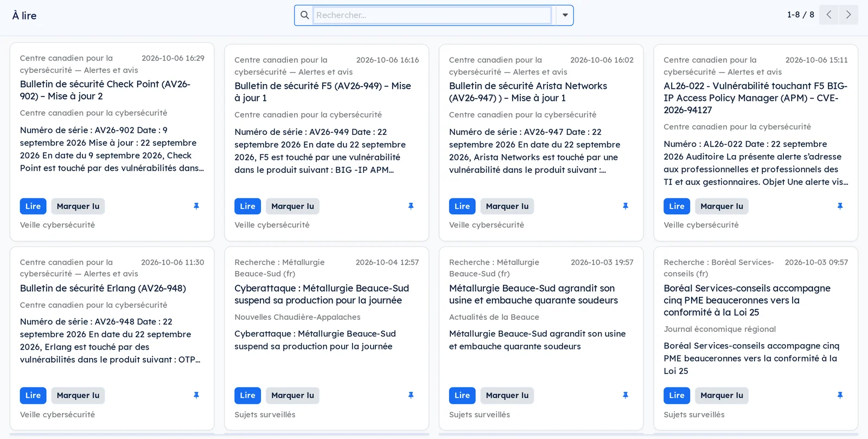This screenshot has height=439, width=868.
Task: Pin the Check Point AV26-902 bulletin card
Action: (x=196, y=206)
